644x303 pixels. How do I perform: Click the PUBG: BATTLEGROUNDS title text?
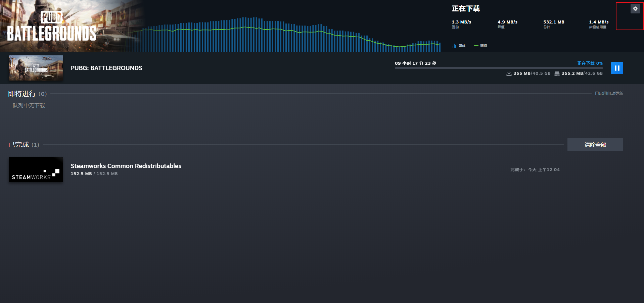106,68
